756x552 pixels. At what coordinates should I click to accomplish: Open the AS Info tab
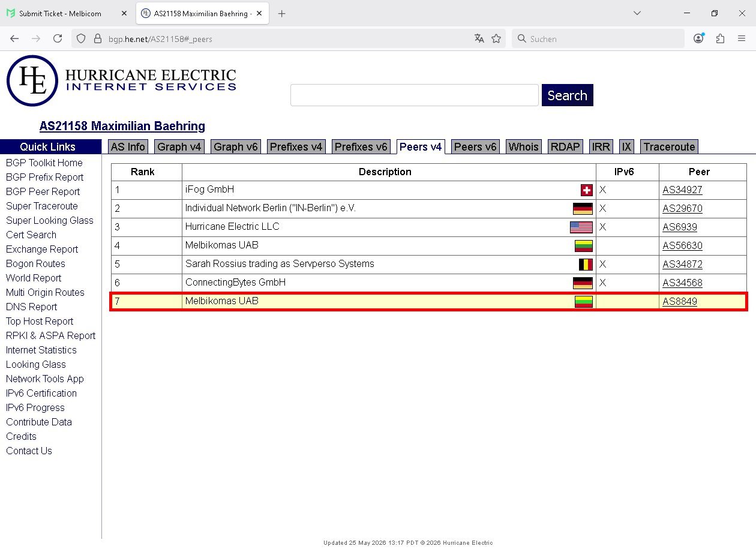pos(128,147)
